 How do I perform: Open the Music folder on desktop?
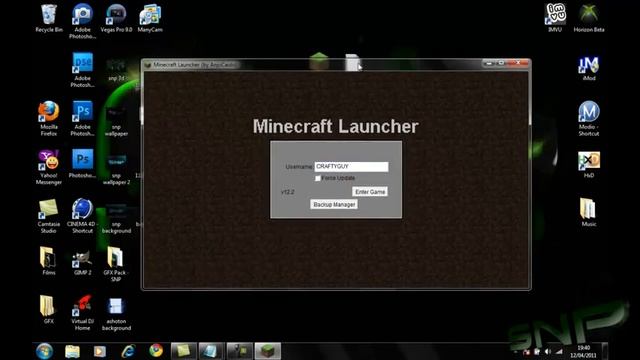(x=589, y=213)
